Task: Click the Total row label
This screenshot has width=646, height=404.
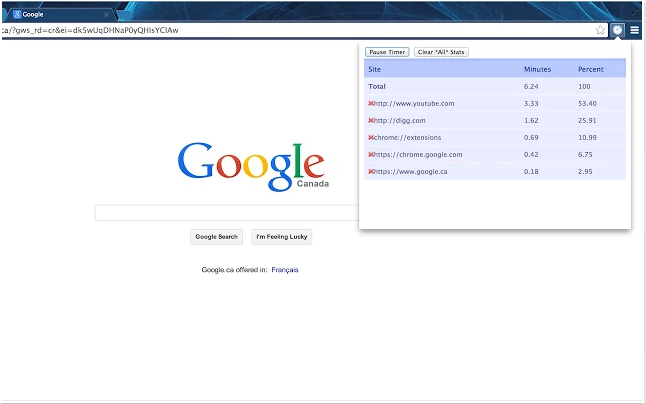Action: tap(377, 86)
